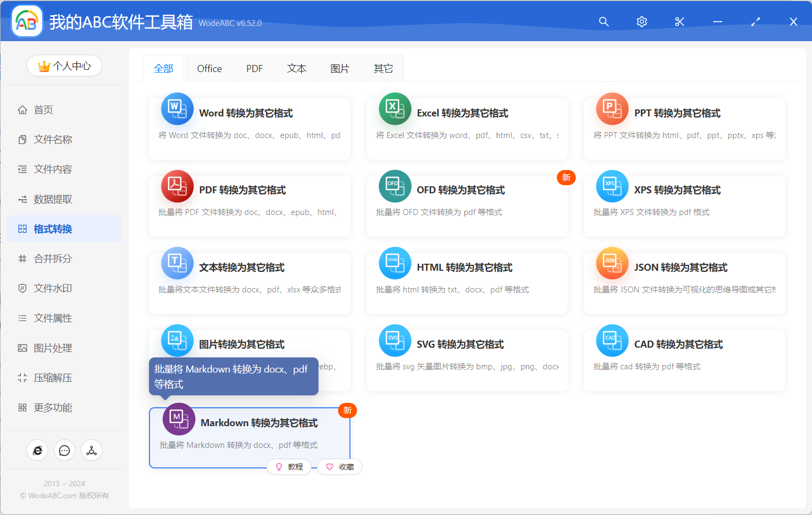Viewport: 812px width, 515px height.
Task: Open the JSON conversion tool
Action: pos(684,283)
